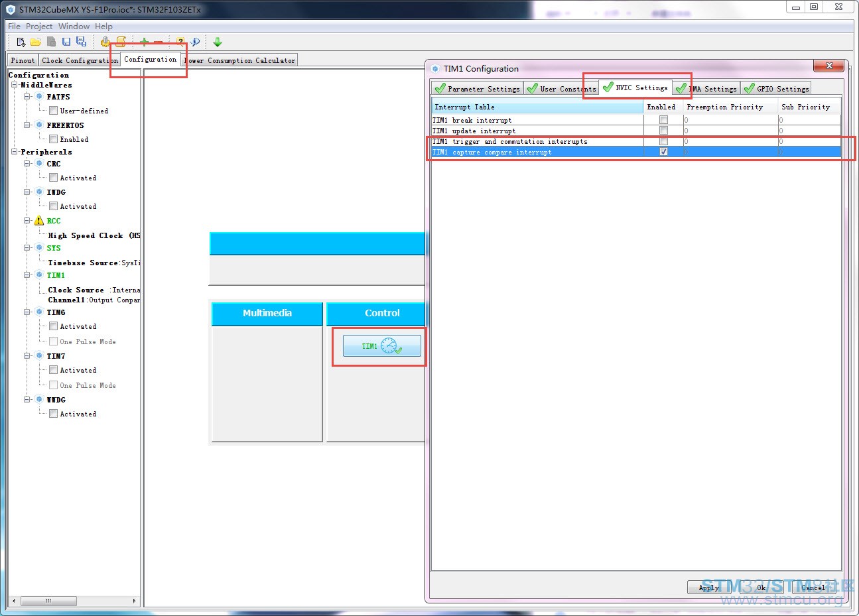Viewport: 859px width, 616px height.
Task: Enable TIM1 trigger and commutation interrupts checkbox
Action: coord(663,141)
